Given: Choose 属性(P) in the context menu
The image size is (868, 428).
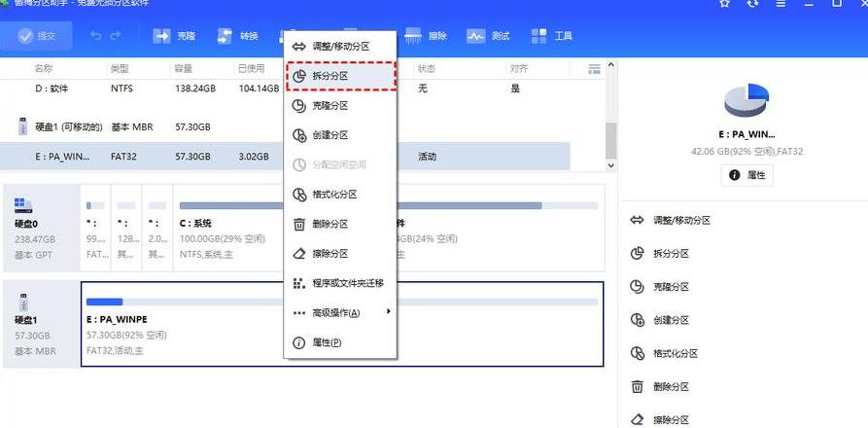Looking at the screenshot, I should (340, 342).
